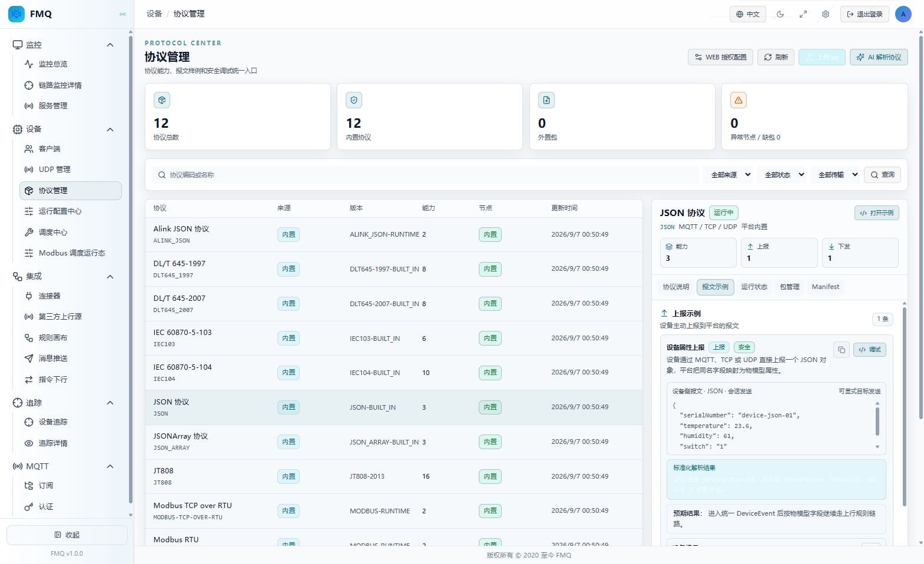
Task: Copy the device attribute report example
Action: [x=842, y=350]
